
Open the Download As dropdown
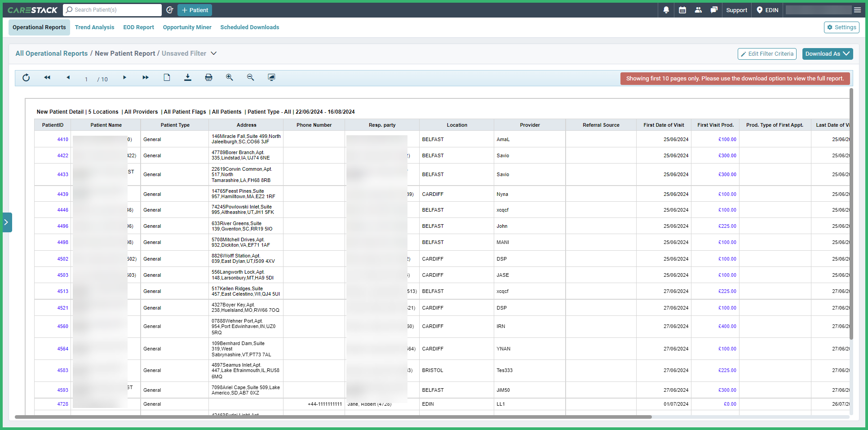click(x=828, y=54)
